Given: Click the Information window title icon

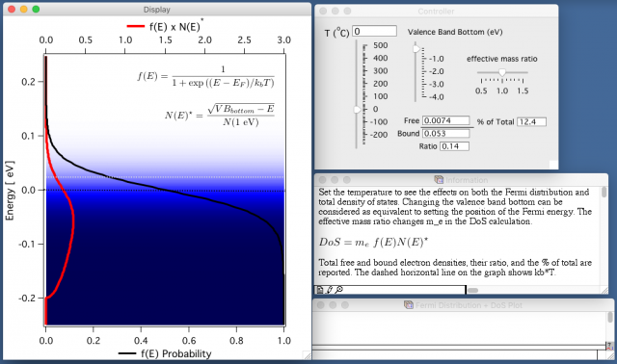Looking at the screenshot, I should (x=439, y=180).
